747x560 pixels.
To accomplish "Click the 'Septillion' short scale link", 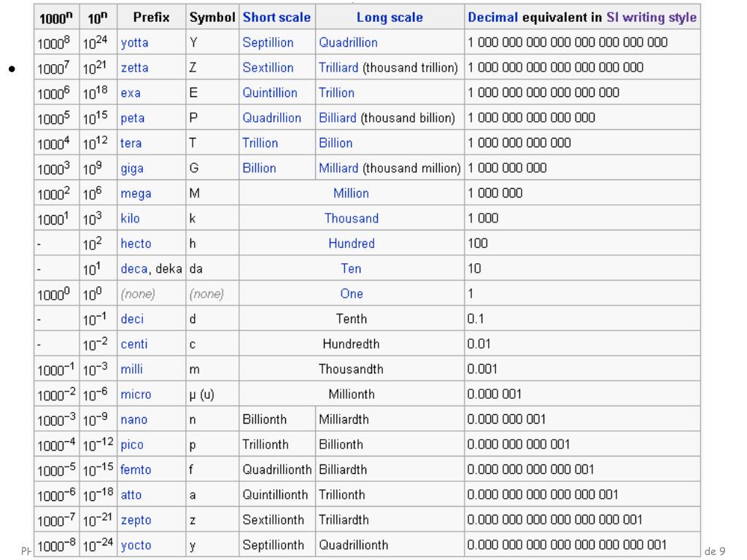I will click(x=268, y=43).
